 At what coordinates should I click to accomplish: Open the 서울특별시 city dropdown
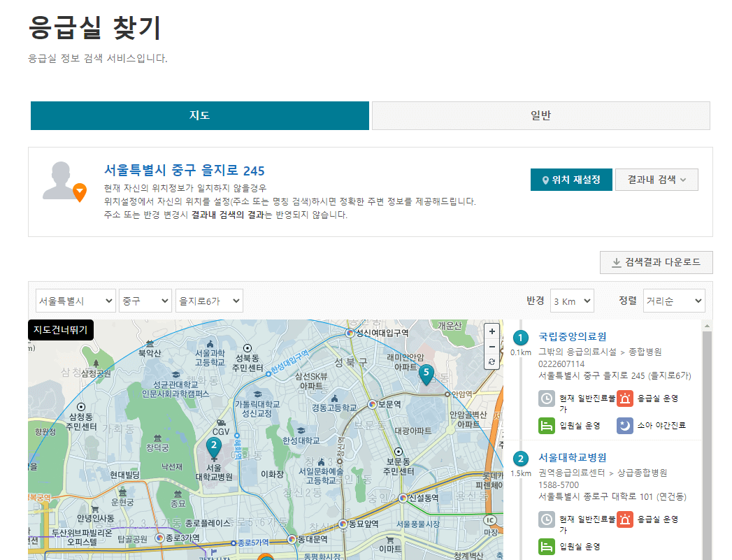pyautogui.click(x=76, y=301)
